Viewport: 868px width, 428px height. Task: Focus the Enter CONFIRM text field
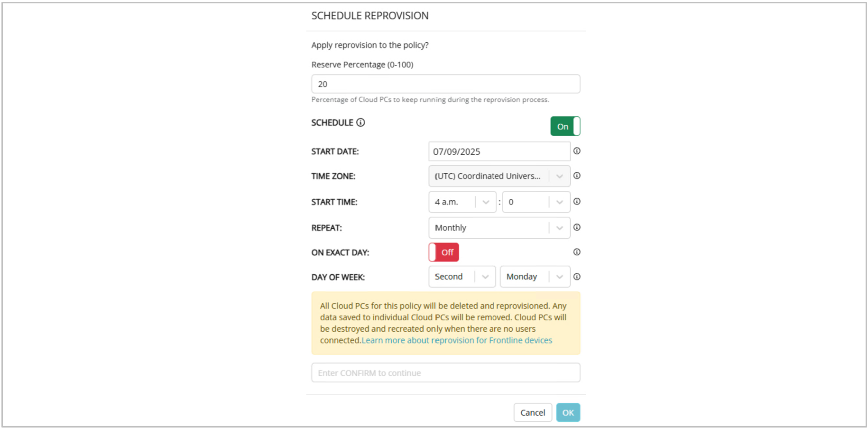coord(445,373)
